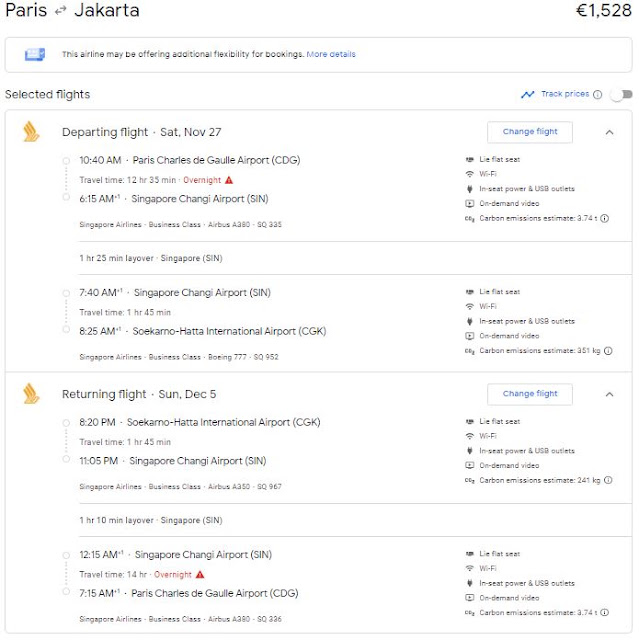Click Change flight for the returning flight

point(530,394)
